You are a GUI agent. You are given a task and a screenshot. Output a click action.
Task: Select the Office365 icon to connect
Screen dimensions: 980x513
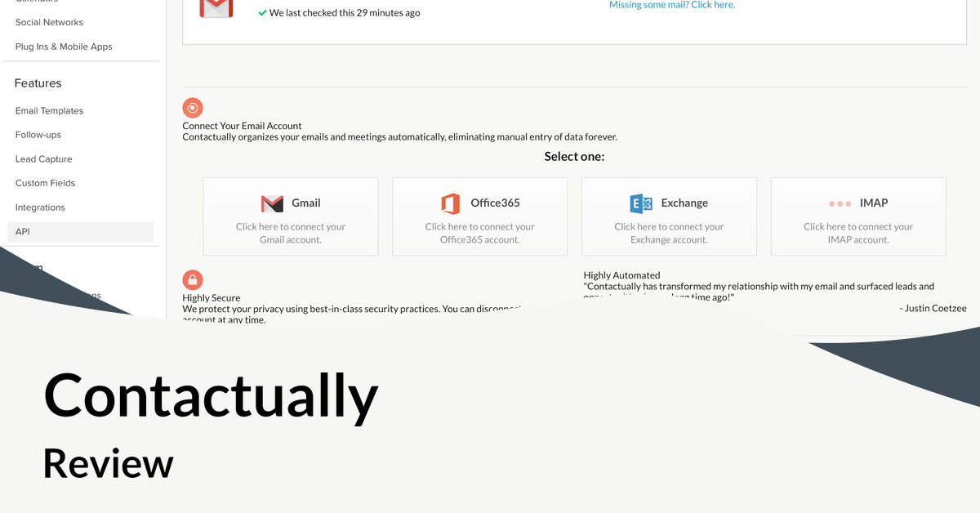tap(450, 203)
